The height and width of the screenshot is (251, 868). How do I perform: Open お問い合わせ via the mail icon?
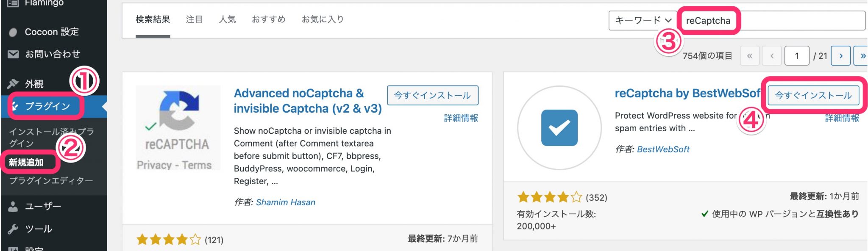point(13,54)
